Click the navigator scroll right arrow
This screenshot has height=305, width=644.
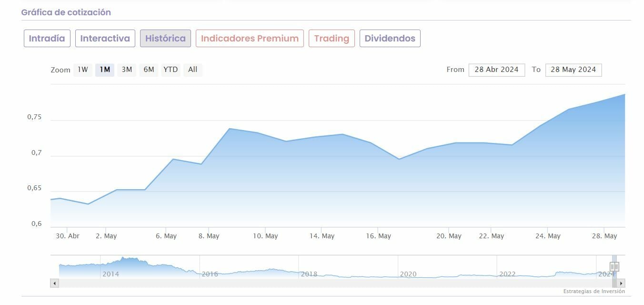(x=621, y=284)
